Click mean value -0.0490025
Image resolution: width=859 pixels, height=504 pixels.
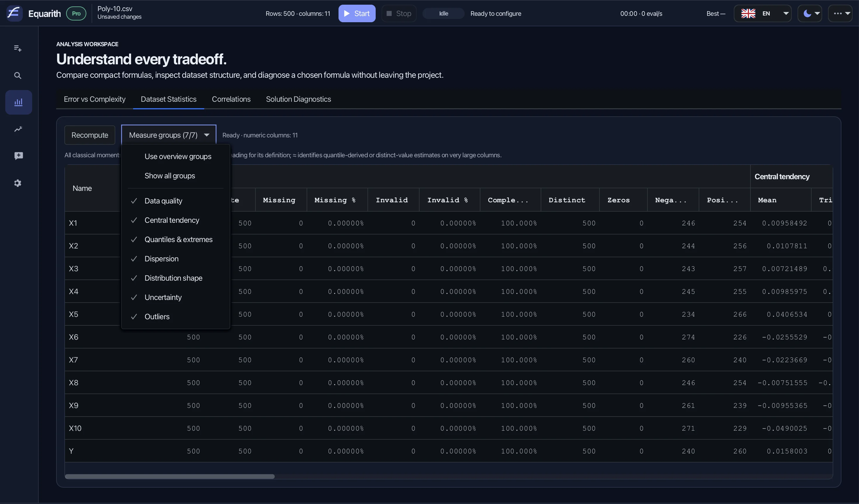pyautogui.click(x=784, y=428)
